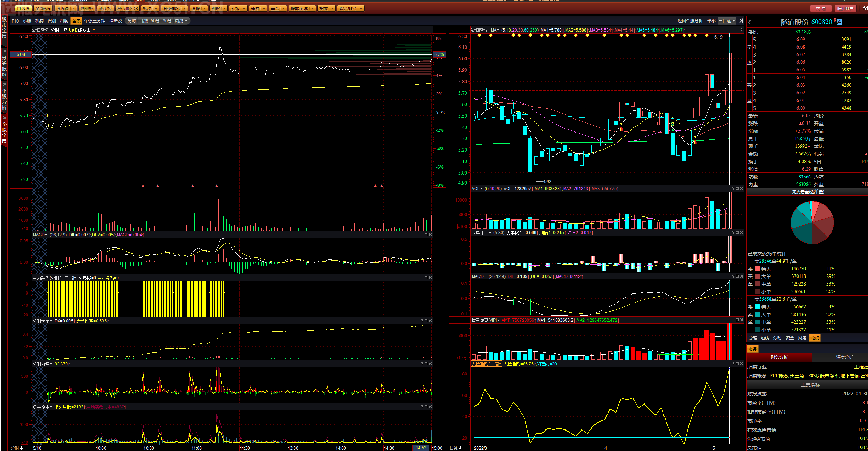
Task: Open help for the 分时大单 panel
Action: point(422,321)
